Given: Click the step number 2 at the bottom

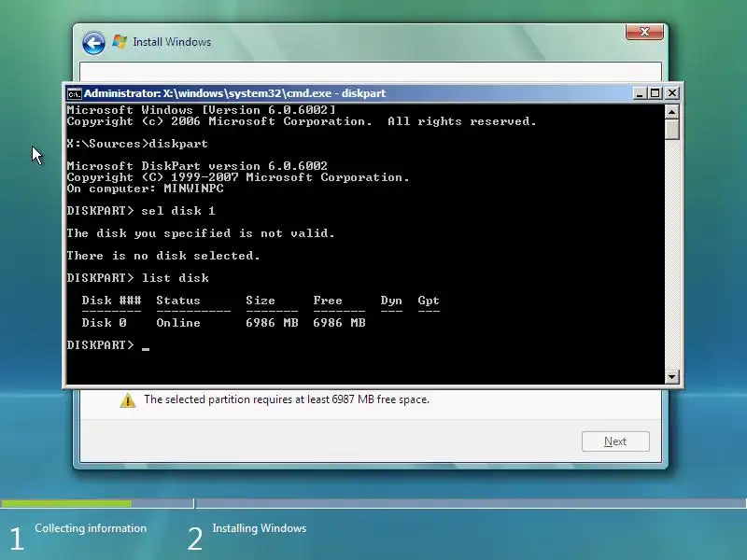Looking at the screenshot, I should pyautogui.click(x=194, y=539).
